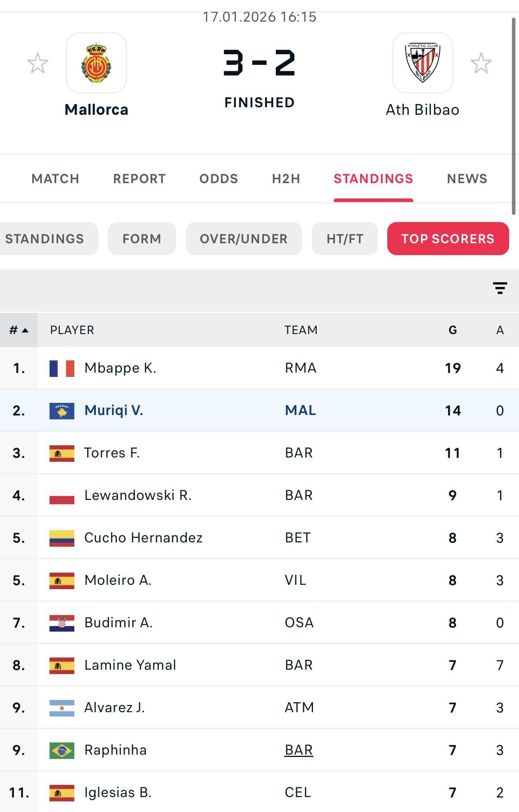Viewport: 519px width, 812px height.
Task: Go to the NEWS tab
Action: (467, 179)
